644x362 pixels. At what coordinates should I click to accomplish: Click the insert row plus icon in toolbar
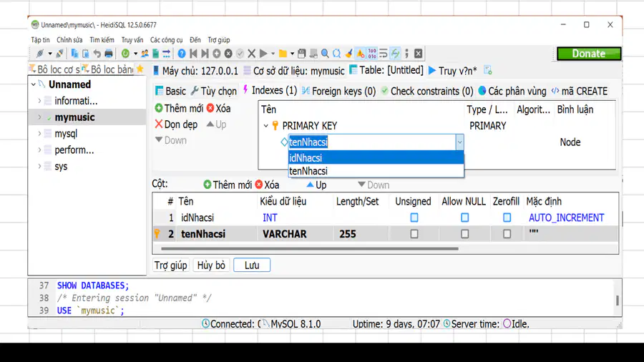click(216, 54)
